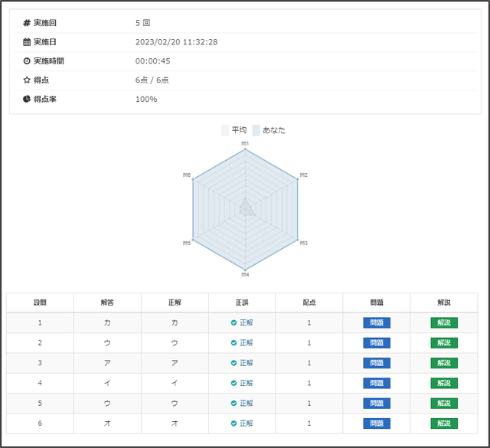
Task: Click the 設問 column header
Action: point(40,302)
